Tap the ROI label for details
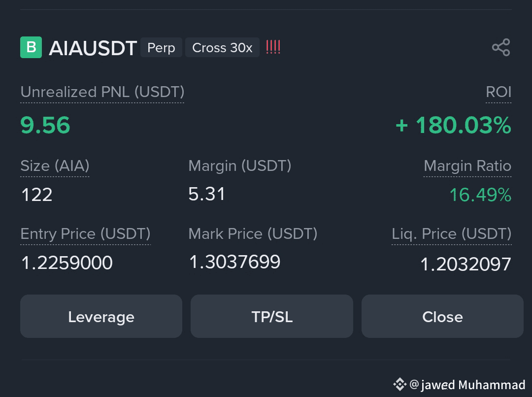This screenshot has height=397, width=532. [x=499, y=92]
